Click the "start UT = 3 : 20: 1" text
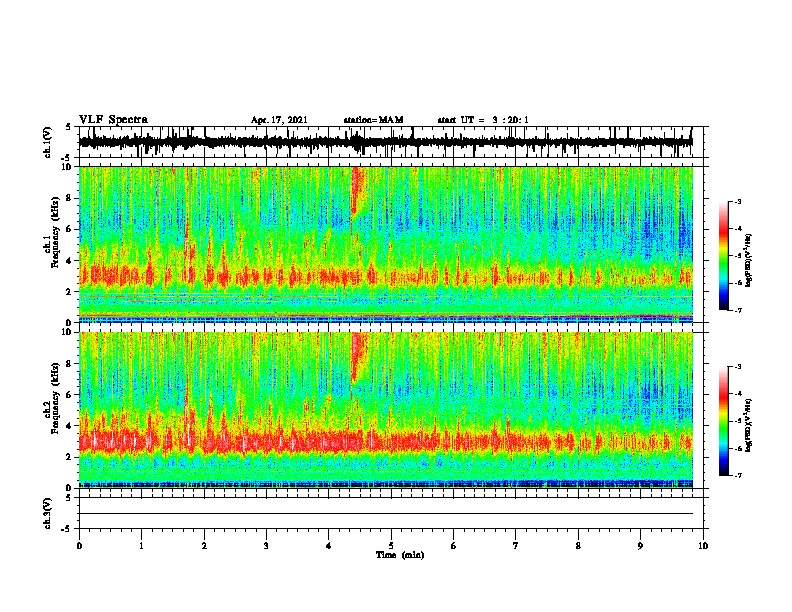The width and height of the screenshot is (792, 612). (x=483, y=120)
